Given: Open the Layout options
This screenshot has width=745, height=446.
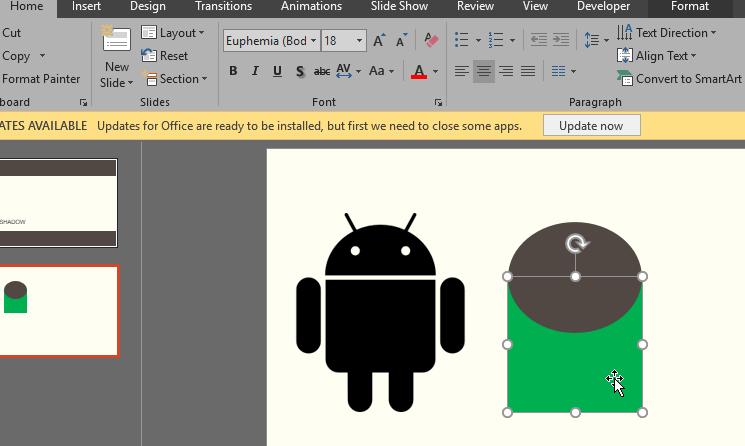Looking at the screenshot, I should 173,33.
